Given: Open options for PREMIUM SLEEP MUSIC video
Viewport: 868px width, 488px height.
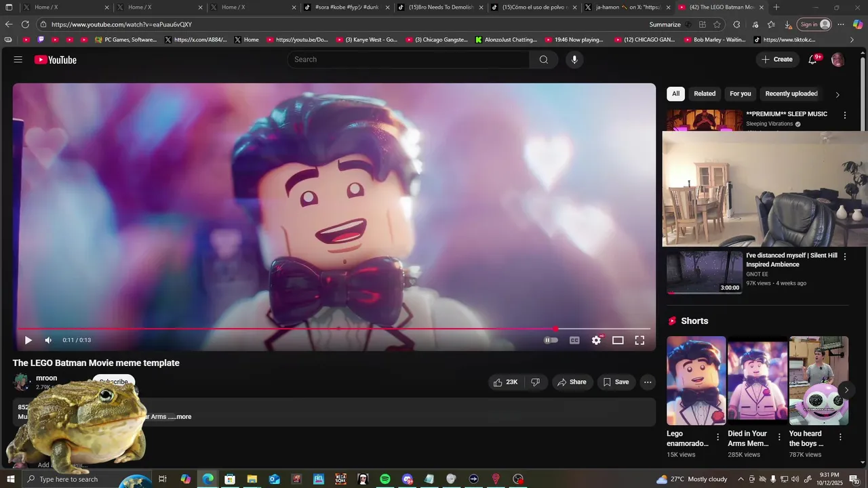Looking at the screenshot, I should 845,115.
